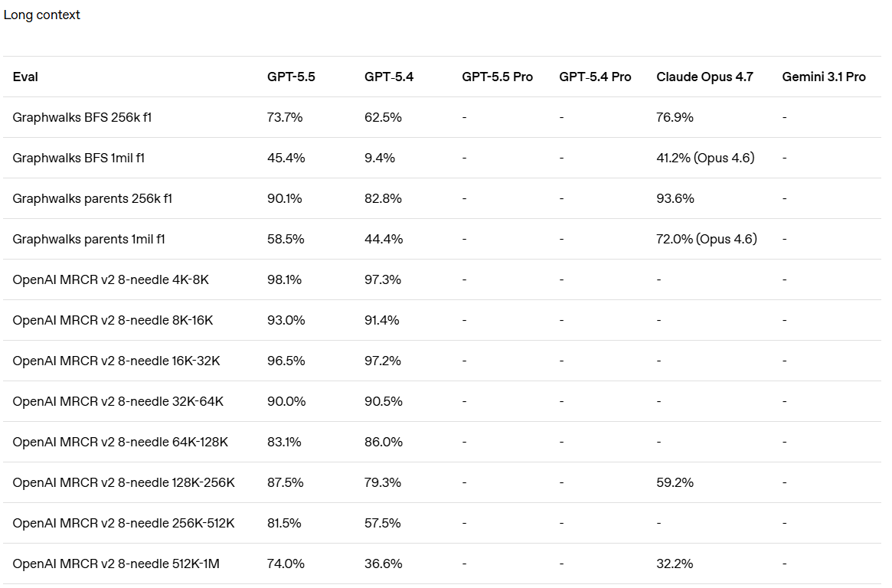892x588 pixels.
Task: Select the MRCR v2 8-needle 16K-32K row label
Action: [116, 361]
